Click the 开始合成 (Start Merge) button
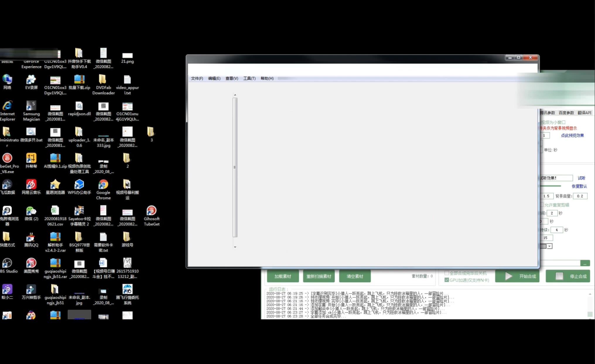 coord(519,277)
